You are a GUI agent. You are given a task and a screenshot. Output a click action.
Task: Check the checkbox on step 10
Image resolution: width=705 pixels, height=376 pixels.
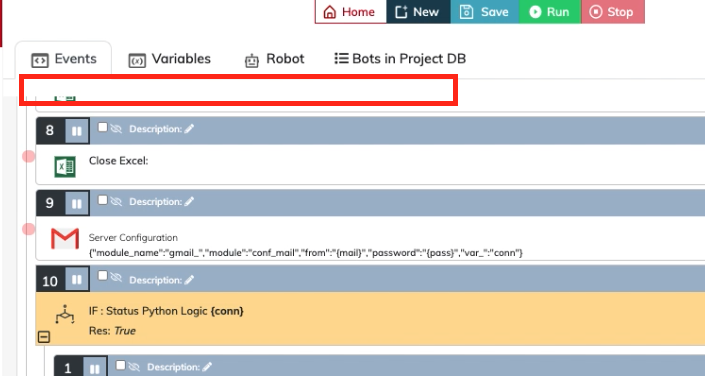point(103,275)
